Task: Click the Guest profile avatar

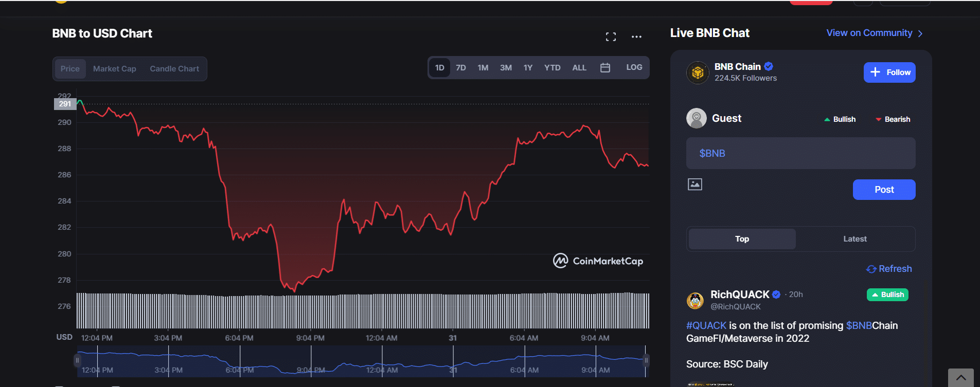Action: pos(697,118)
